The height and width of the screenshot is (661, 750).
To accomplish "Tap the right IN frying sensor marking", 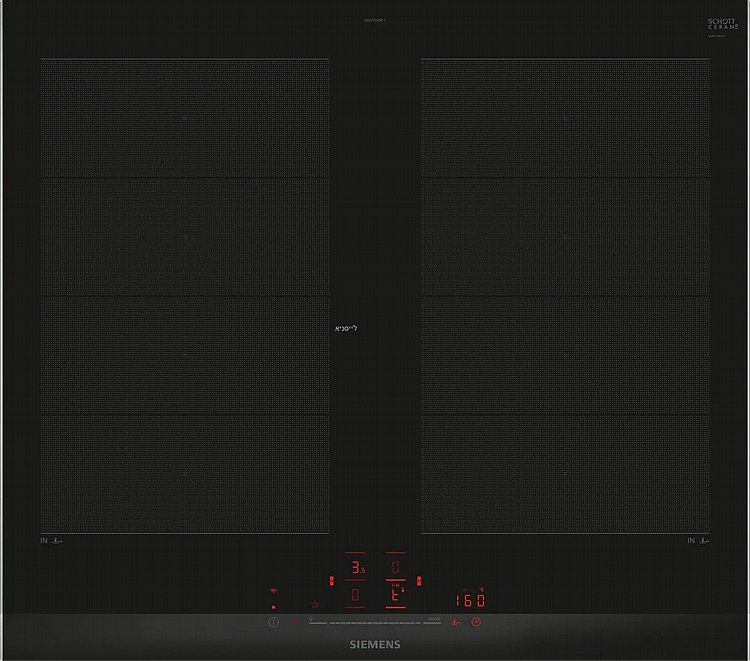I will [x=698, y=540].
